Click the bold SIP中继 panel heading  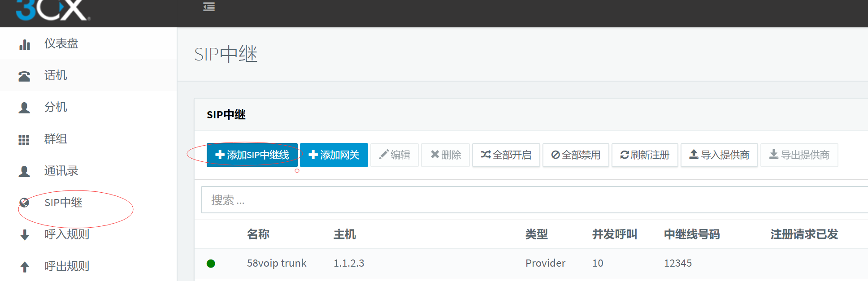click(x=226, y=115)
